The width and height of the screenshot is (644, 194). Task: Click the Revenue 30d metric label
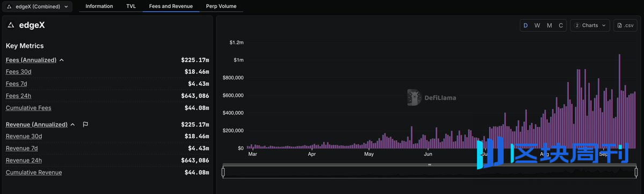24,136
